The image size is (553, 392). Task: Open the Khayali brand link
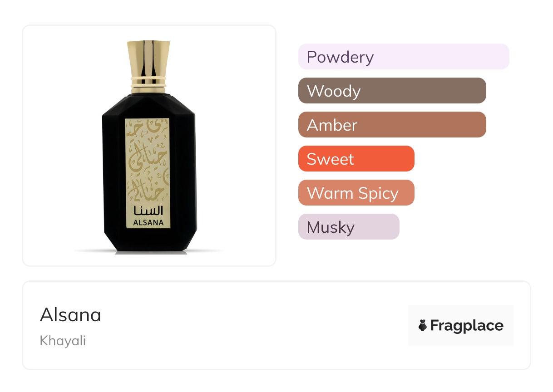63,341
